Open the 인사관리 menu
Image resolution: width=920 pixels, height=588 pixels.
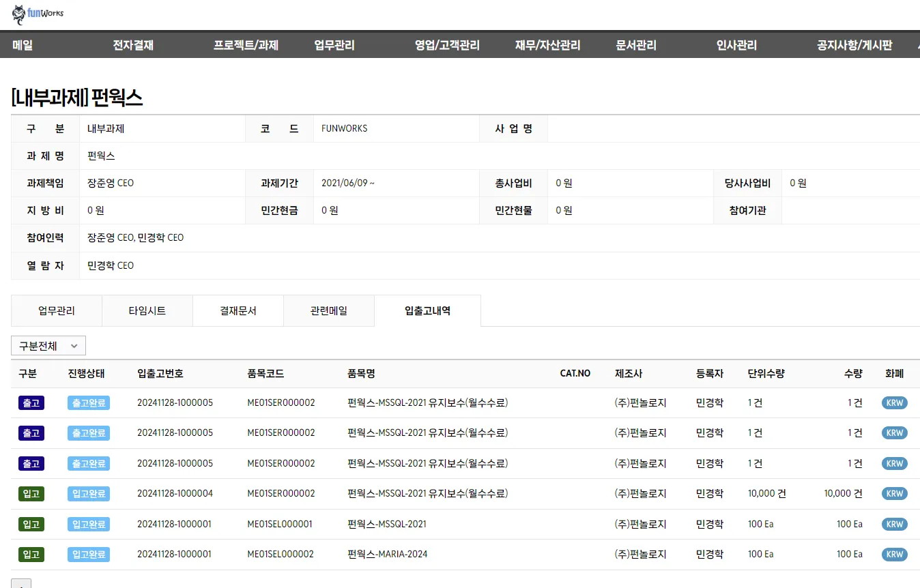[736, 44]
